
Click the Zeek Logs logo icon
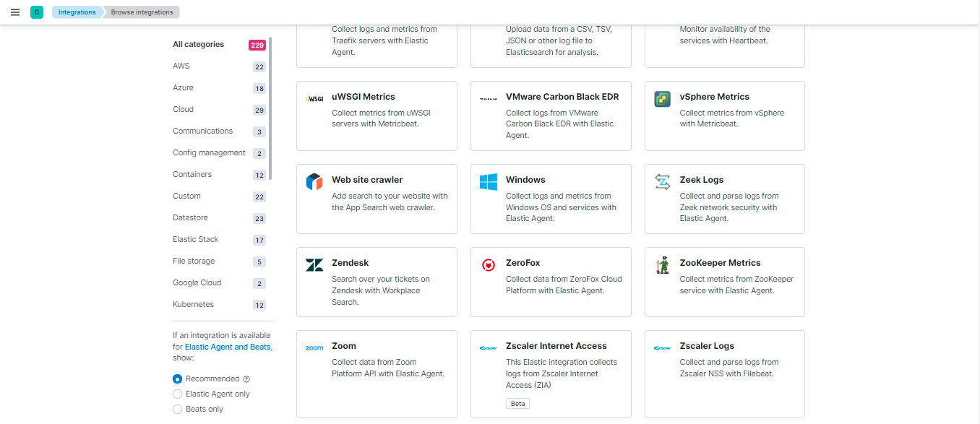662,182
